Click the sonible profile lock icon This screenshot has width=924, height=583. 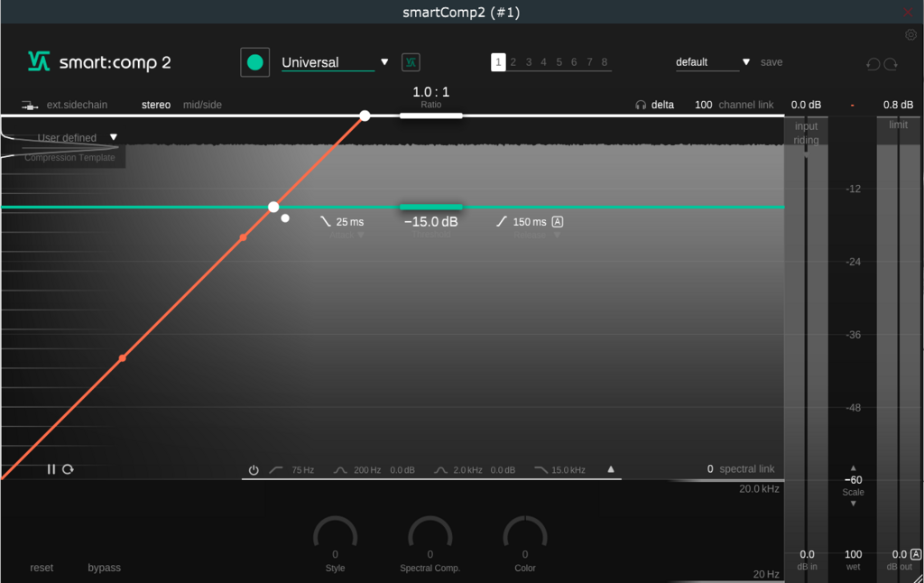pos(411,62)
